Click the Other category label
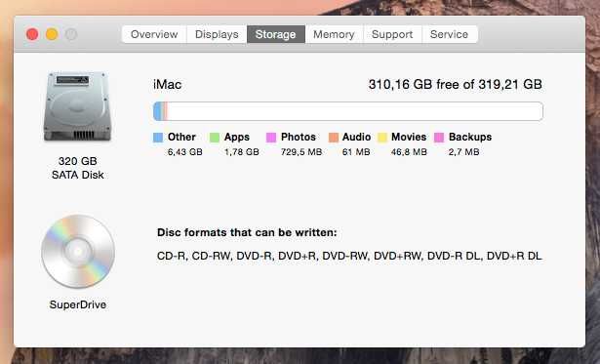 pyautogui.click(x=181, y=137)
